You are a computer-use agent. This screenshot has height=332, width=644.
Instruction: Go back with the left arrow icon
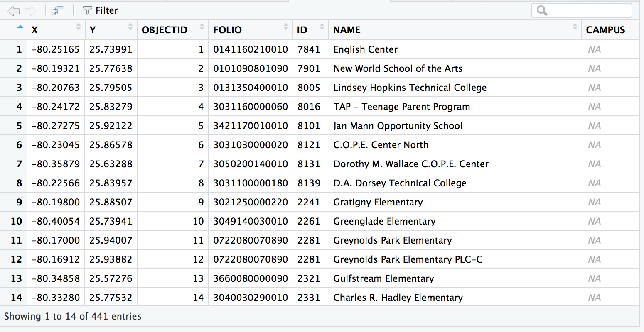pos(14,11)
